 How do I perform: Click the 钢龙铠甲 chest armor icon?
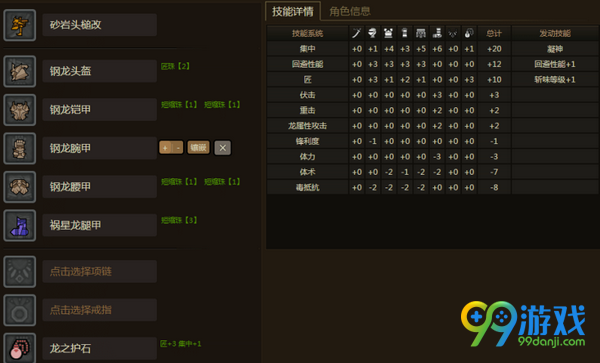tap(20, 110)
